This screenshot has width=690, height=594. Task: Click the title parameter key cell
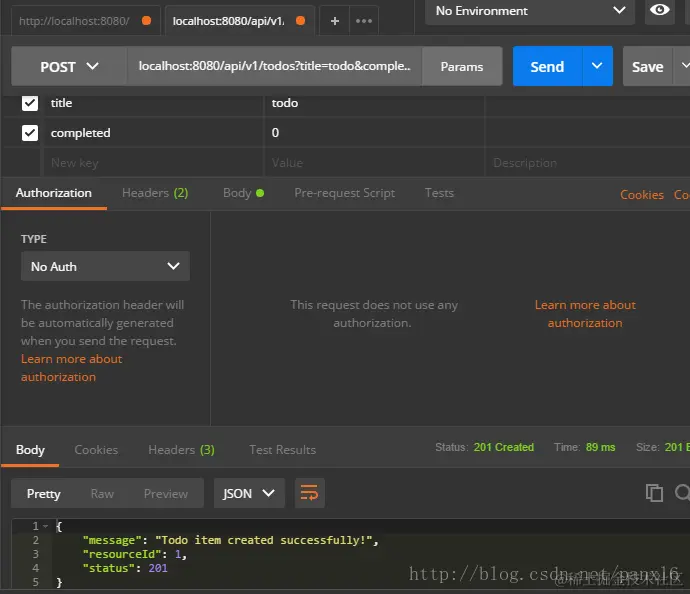tap(154, 103)
